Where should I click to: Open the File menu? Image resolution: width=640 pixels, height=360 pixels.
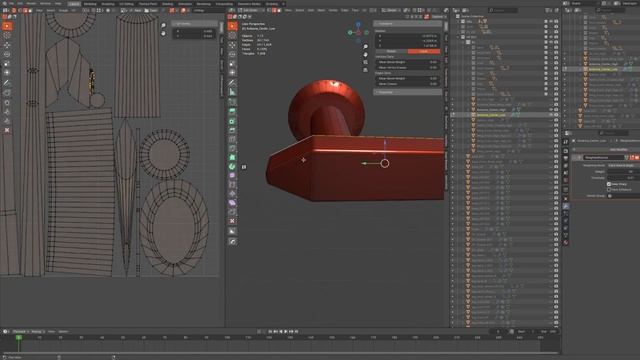[x=11, y=4]
